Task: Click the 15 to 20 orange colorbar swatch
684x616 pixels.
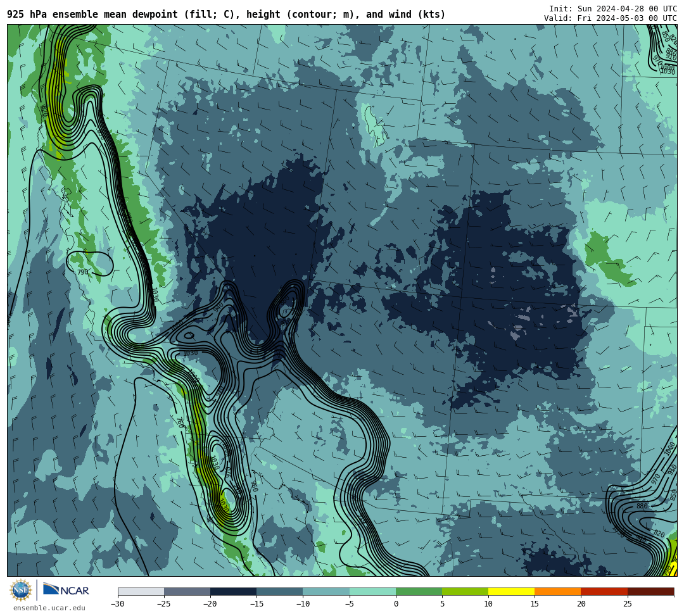Action: (x=558, y=591)
